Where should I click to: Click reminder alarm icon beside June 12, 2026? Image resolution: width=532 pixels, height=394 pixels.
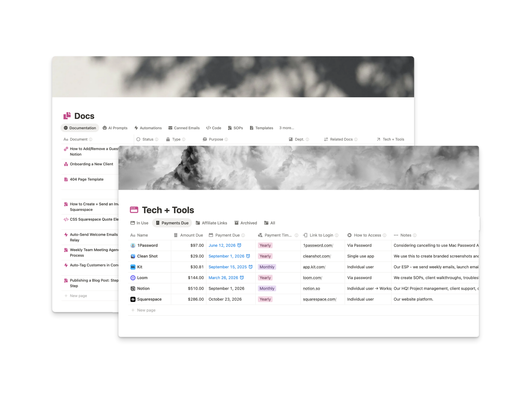(x=239, y=245)
